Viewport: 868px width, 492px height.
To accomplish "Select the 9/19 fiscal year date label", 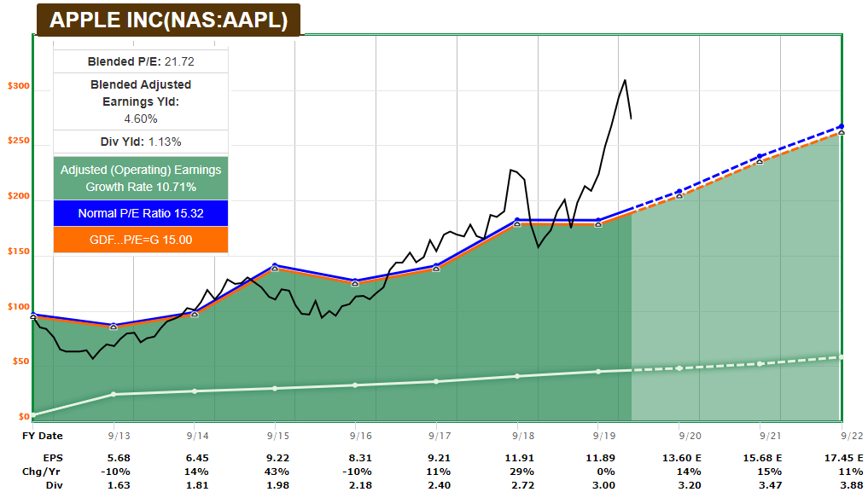I will click(x=604, y=436).
